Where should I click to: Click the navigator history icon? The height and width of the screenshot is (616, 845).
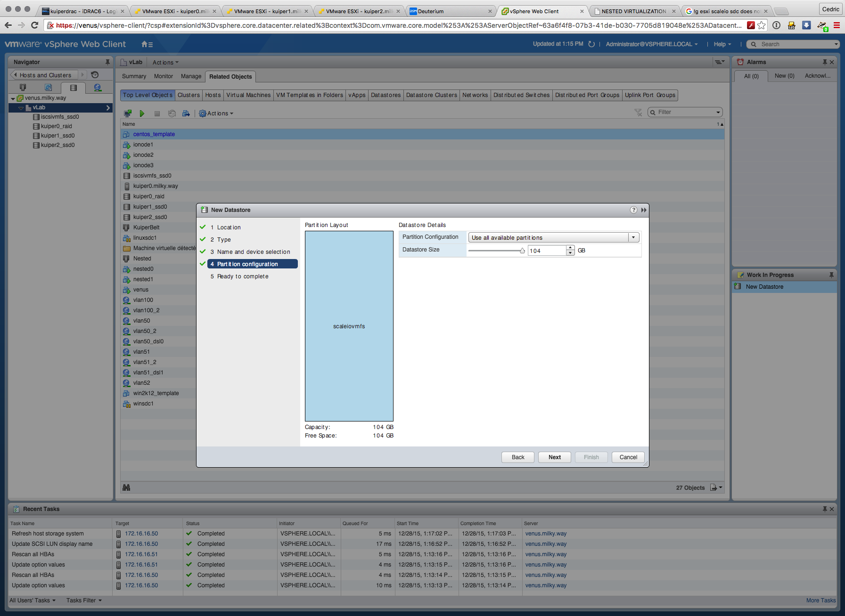pyautogui.click(x=95, y=75)
